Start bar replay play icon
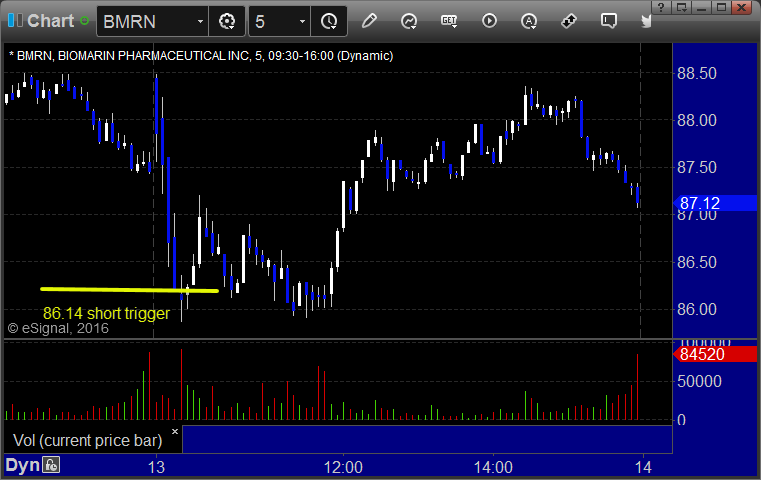 [489, 21]
